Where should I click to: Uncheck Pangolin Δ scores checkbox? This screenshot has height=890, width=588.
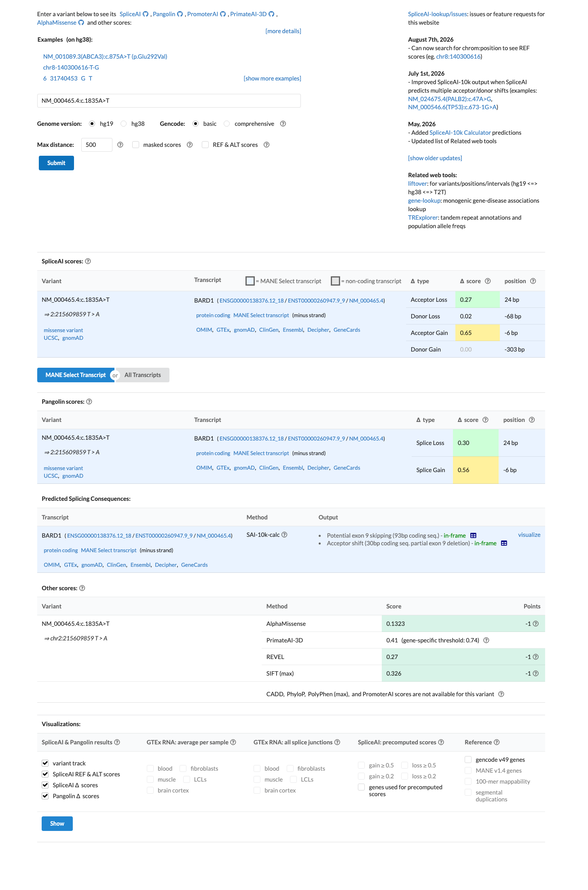tap(45, 796)
